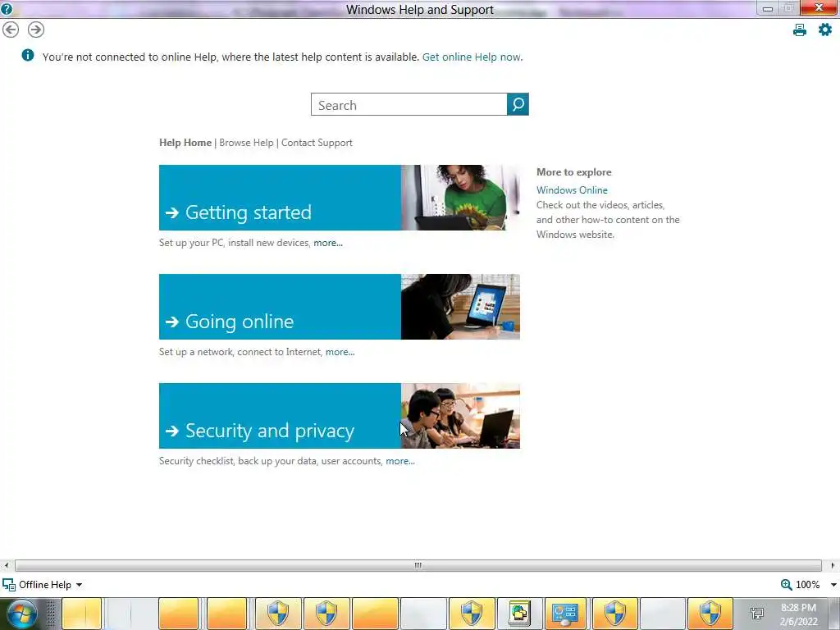Click the Forward navigation arrow

(36, 30)
